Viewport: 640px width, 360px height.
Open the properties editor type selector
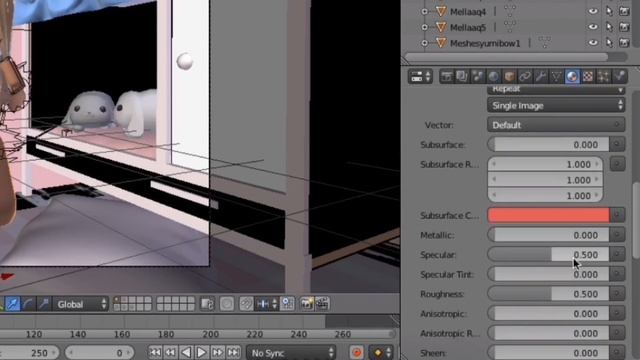(x=420, y=76)
